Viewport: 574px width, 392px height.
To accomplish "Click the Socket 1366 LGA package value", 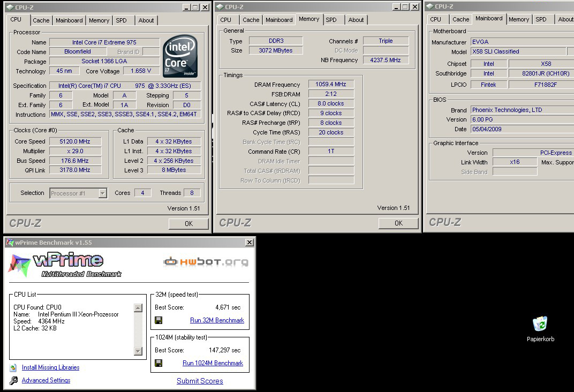I will coord(104,61).
